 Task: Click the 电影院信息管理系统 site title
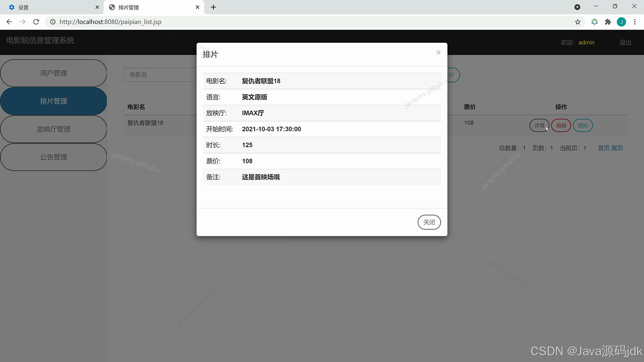tap(40, 41)
